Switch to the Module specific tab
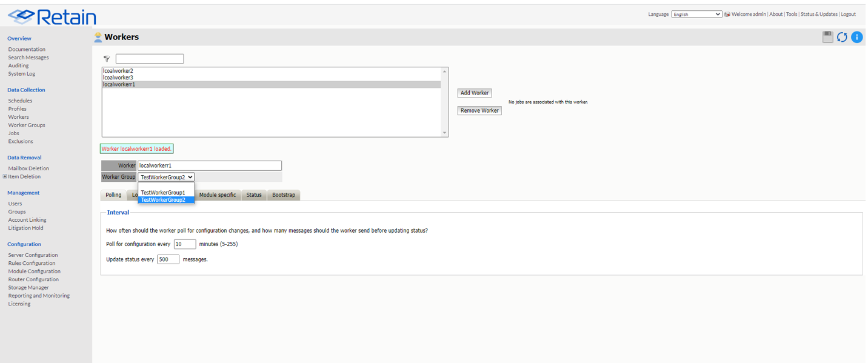Viewport: 868px width, 363px height. pos(218,195)
